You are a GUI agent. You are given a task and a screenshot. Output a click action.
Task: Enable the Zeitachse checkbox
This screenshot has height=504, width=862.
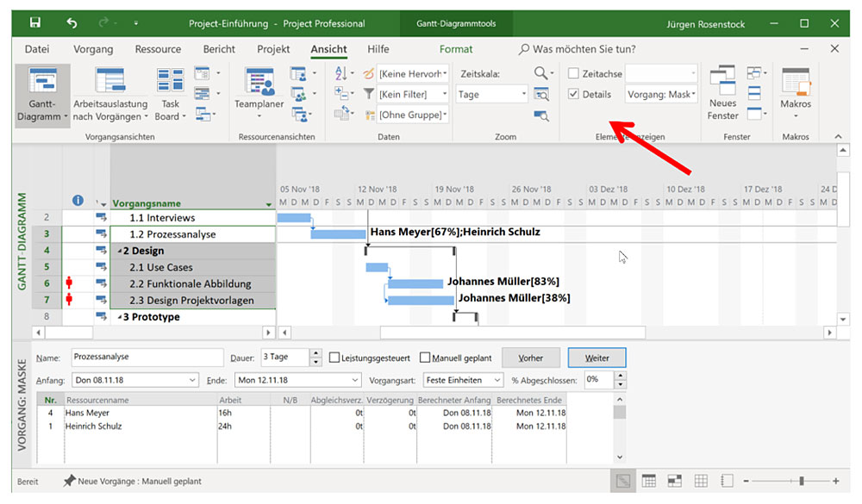click(573, 73)
